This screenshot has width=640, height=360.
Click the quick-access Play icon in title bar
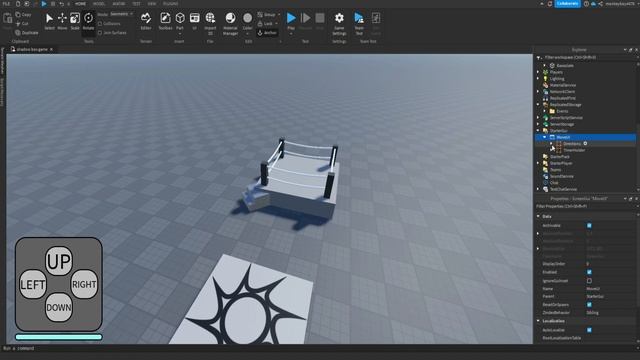(44, 4)
